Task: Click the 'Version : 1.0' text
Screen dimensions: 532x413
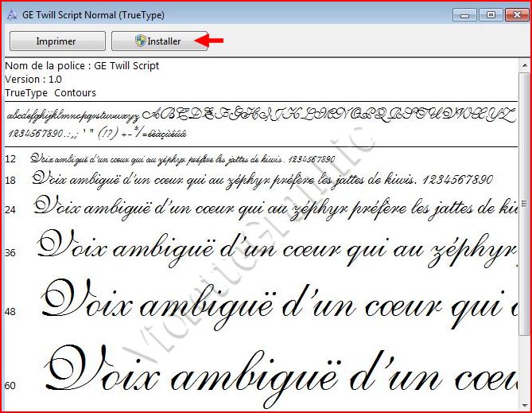Action: pos(33,79)
